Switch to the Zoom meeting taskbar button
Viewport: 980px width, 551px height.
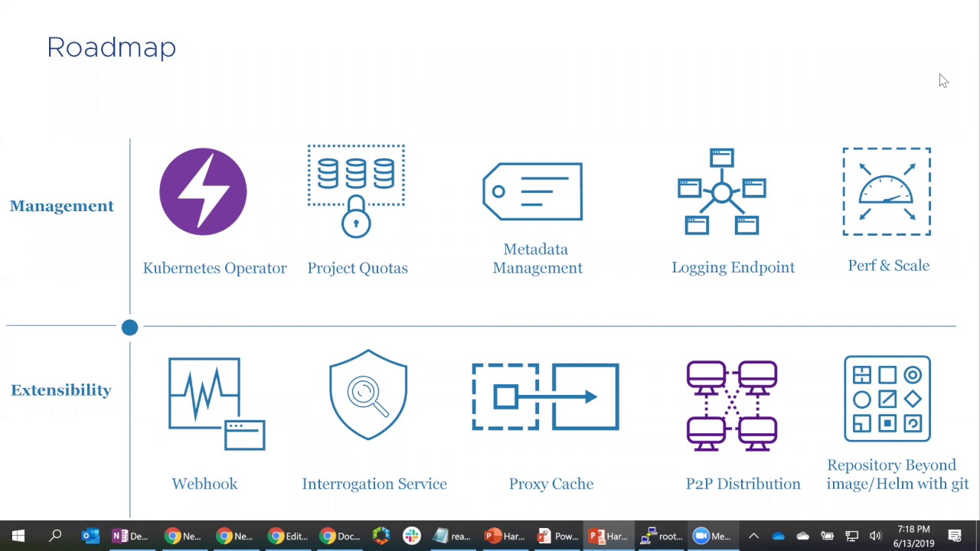(x=711, y=536)
